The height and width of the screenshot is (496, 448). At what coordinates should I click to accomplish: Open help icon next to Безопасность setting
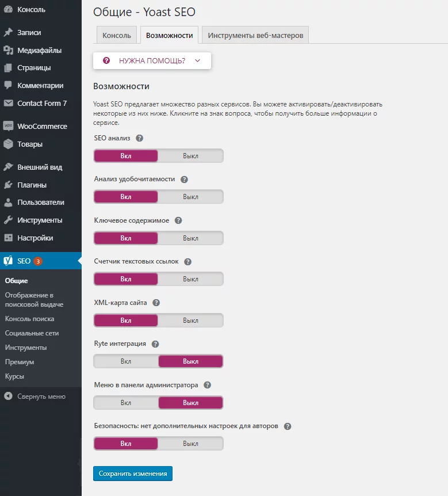pyautogui.click(x=288, y=426)
